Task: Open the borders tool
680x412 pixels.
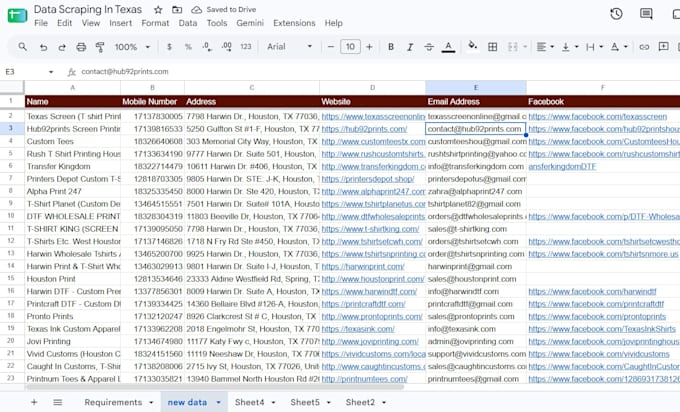Action: [x=493, y=47]
